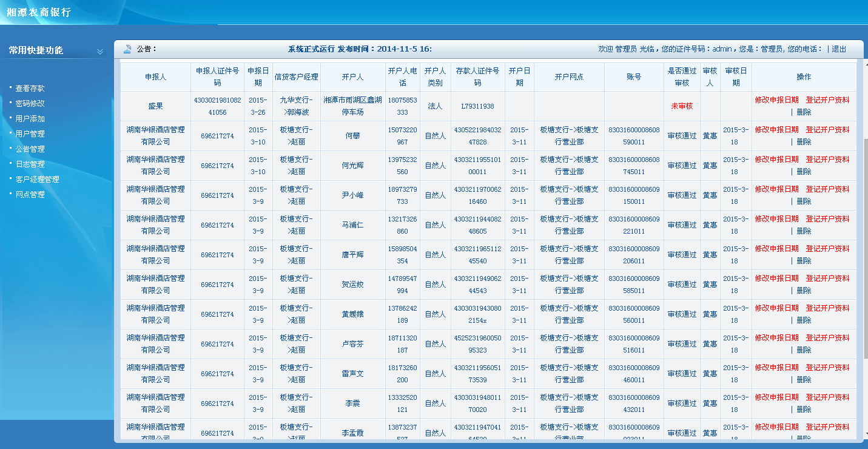This screenshot has width=868, height=449.
Task: Click the 九华支行->郭海波 manager cell
Action: tap(297, 106)
